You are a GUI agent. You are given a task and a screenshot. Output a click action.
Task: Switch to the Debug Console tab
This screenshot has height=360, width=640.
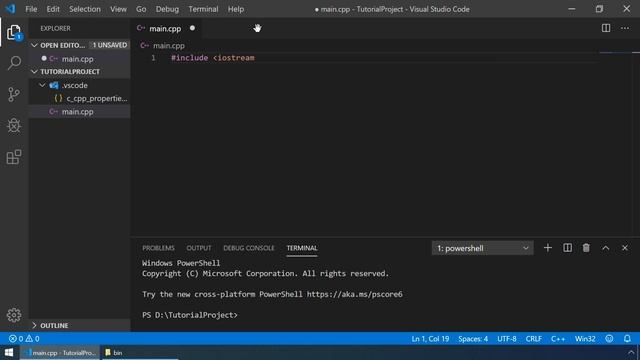click(249, 248)
